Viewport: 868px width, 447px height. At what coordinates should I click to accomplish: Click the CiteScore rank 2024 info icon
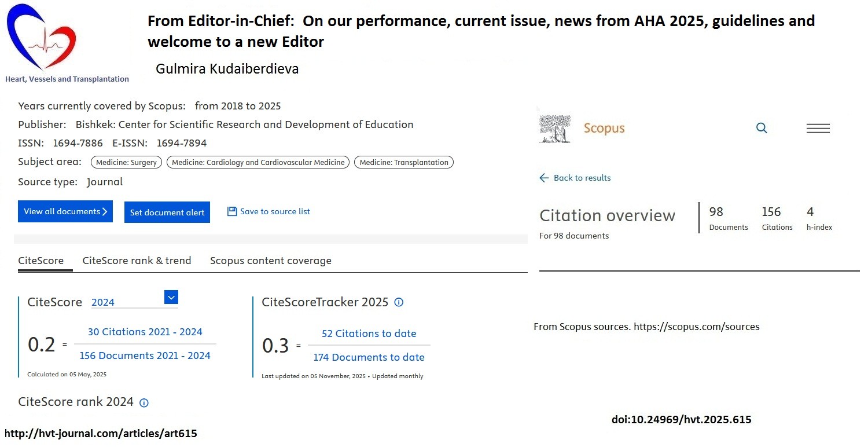click(144, 402)
